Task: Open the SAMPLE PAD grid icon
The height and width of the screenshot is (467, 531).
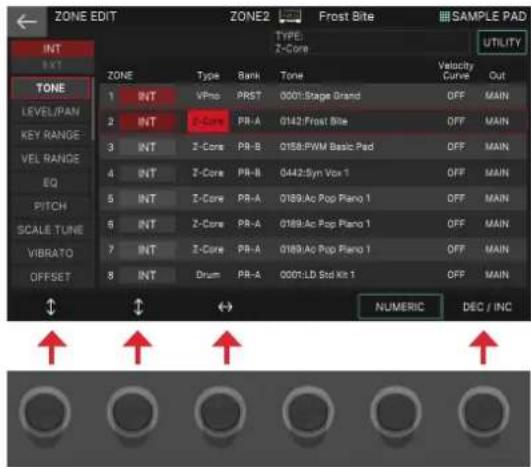Action: (444, 16)
